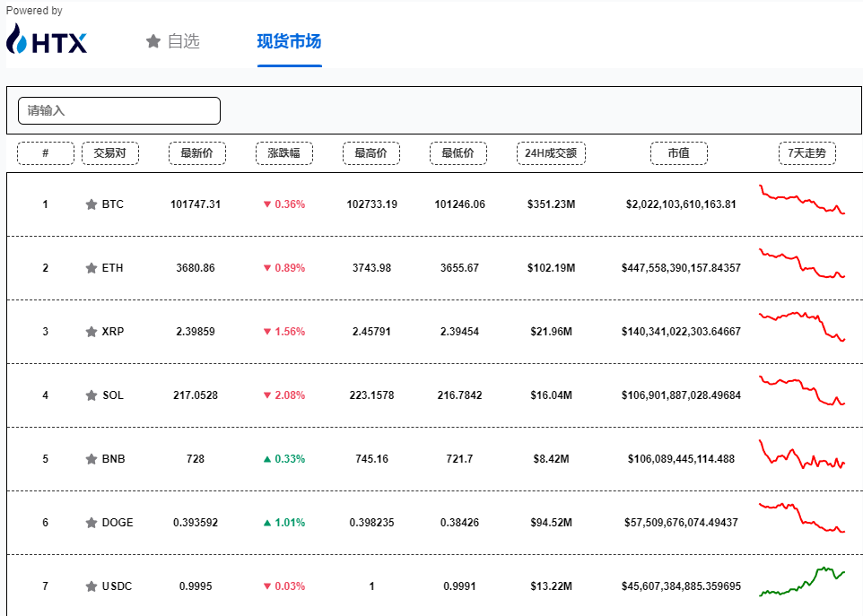Toggle the favorite star for USDC
This screenshot has height=616, width=863.
click(90, 586)
